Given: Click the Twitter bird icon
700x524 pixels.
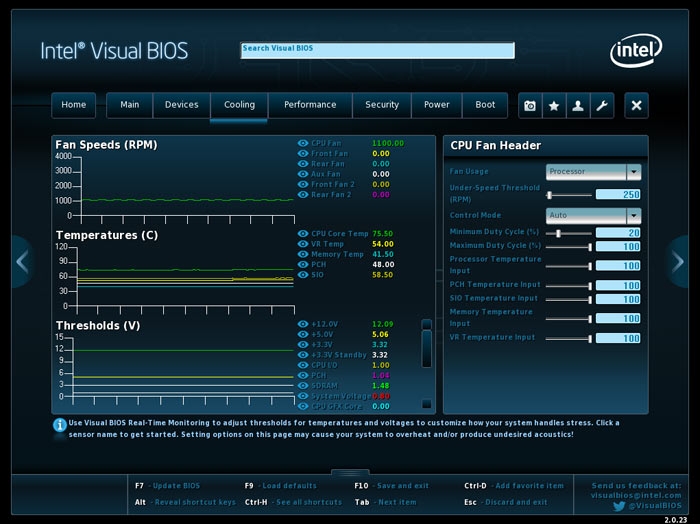Looking at the screenshot, I should click(x=619, y=506).
